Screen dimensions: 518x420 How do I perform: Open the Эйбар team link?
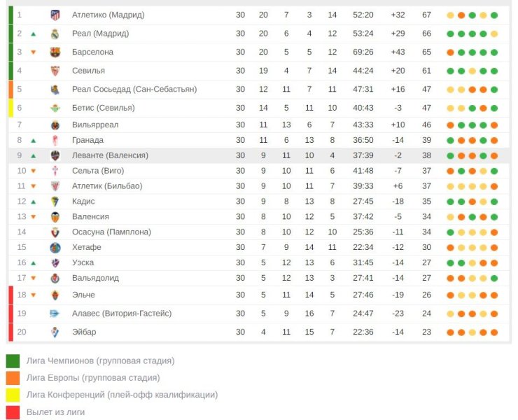click(x=84, y=332)
